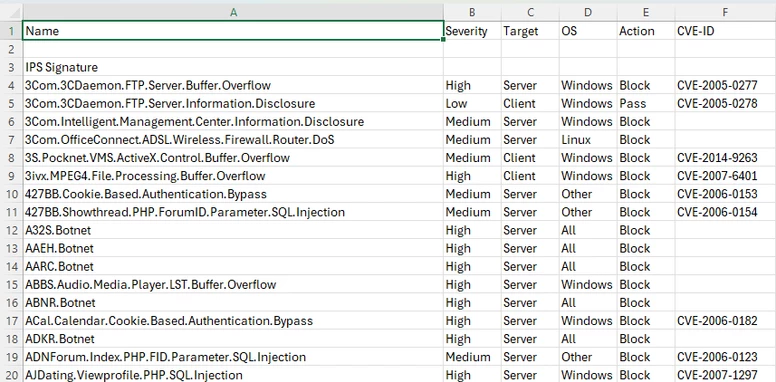
Task: Select 3Com.OfficeConnect.ADSL.Wireless.Firewall.Router.DoS cell
Action: coord(233,140)
